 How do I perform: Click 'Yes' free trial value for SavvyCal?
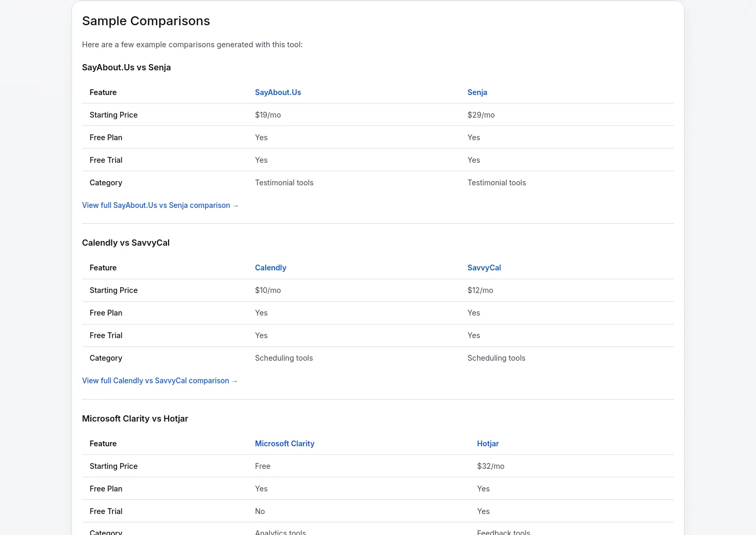pyautogui.click(x=474, y=335)
